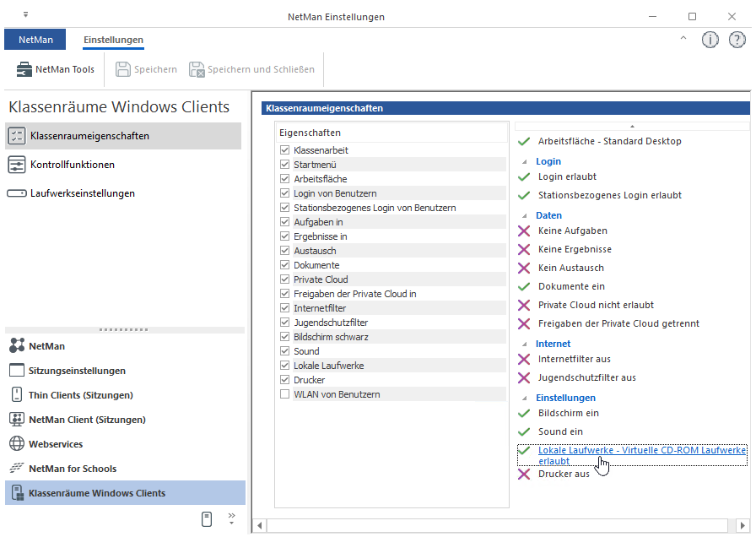Image resolution: width=756 pixels, height=537 pixels.
Task: Click the Webservices globe icon
Action: point(17,443)
